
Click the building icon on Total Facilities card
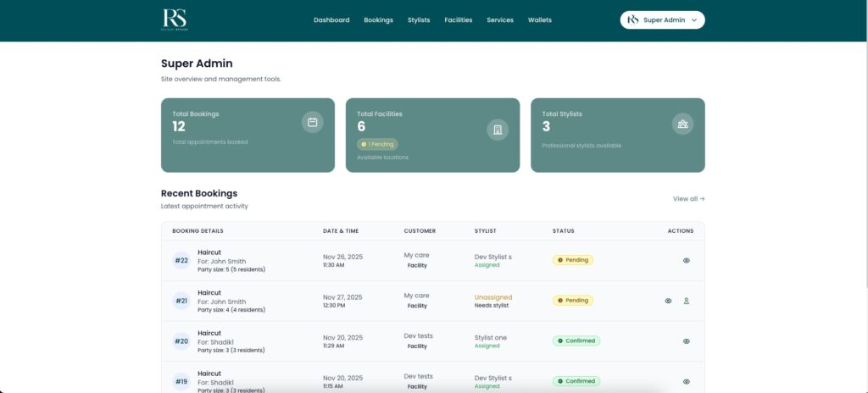point(498,130)
